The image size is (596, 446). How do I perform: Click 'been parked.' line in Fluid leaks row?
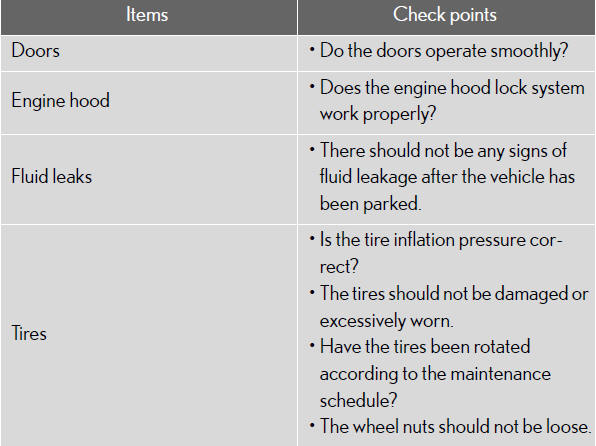coord(370,204)
